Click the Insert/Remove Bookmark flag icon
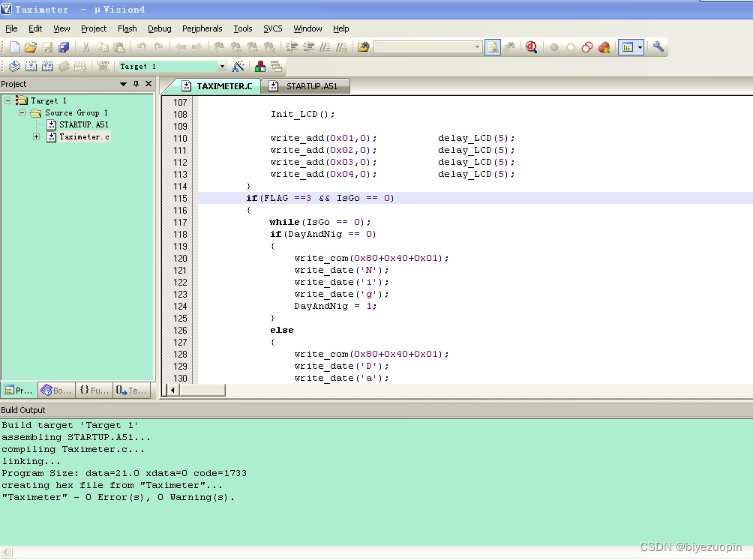Image resolution: width=753 pixels, height=560 pixels. [x=219, y=47]
